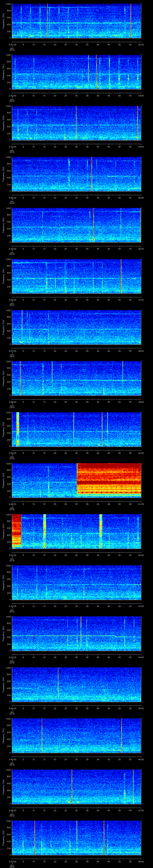Screen dimensions: 153x868
Task: Select the spectrogram panel starting at 3:44:00
Action: tap(77, 685)
